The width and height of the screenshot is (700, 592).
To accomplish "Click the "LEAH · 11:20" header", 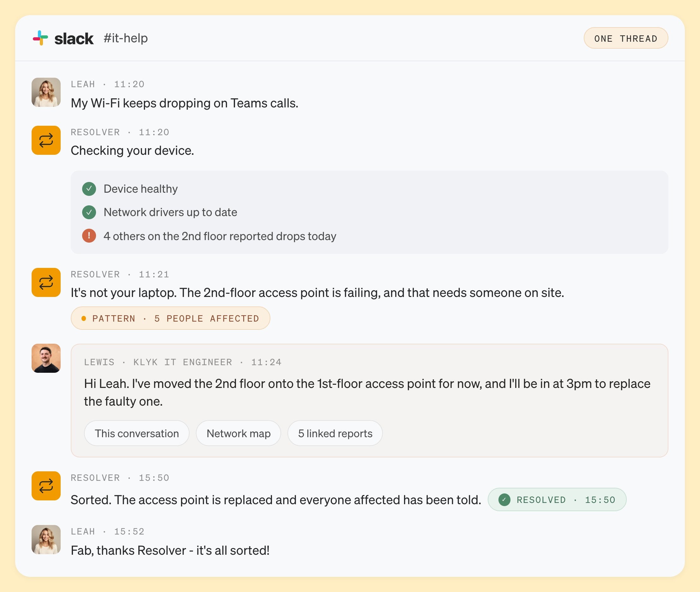I will [x=108, y=84].
